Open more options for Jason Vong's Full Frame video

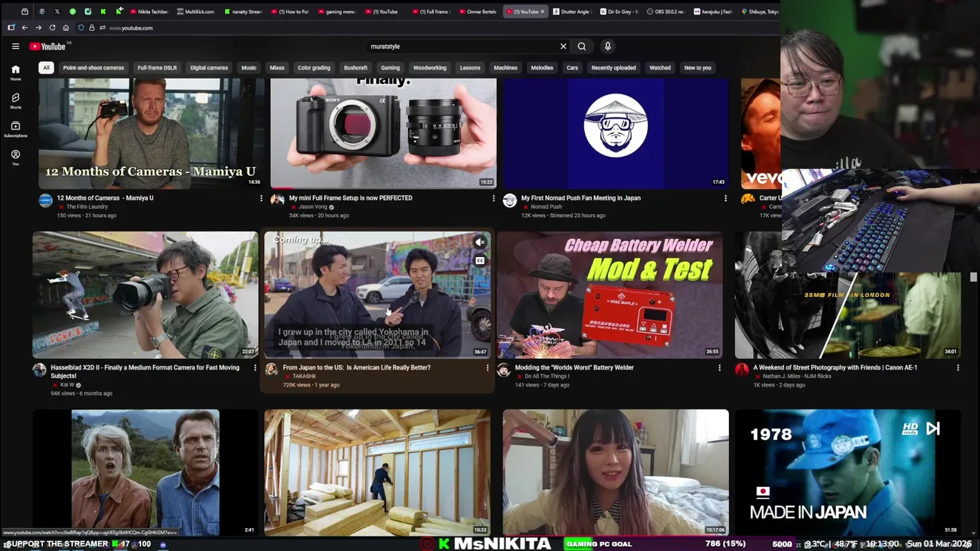click(493, 198)
